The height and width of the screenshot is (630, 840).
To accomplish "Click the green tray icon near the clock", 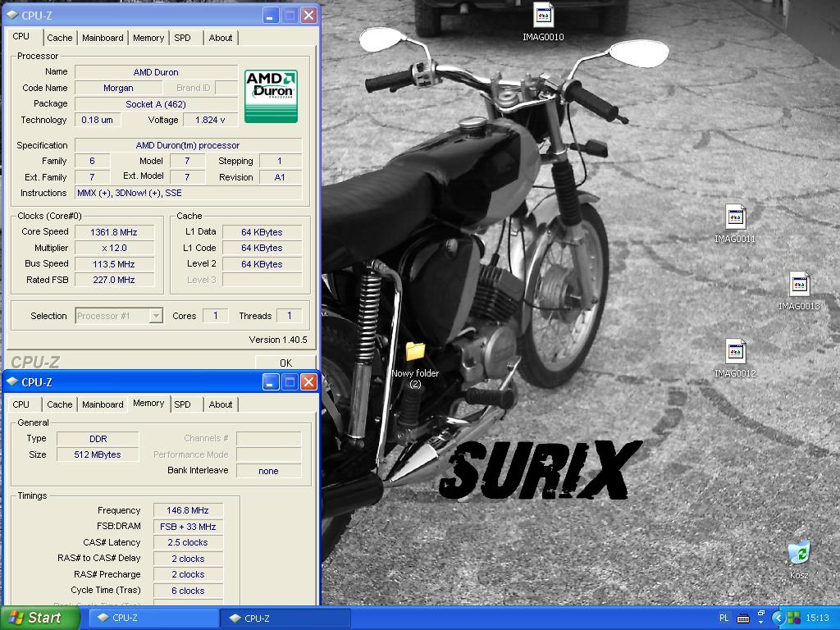I will 793,619.
